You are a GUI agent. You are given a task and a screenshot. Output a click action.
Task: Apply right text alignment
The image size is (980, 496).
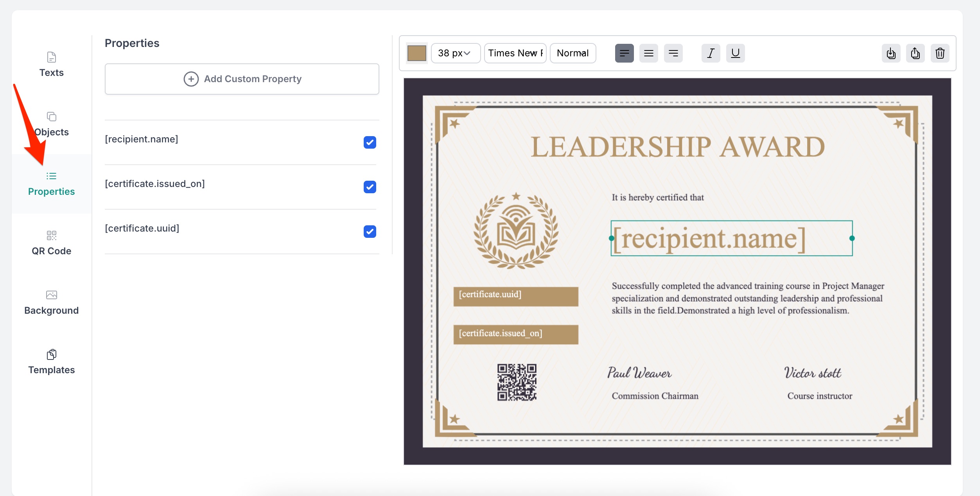(x=673, y=53)
